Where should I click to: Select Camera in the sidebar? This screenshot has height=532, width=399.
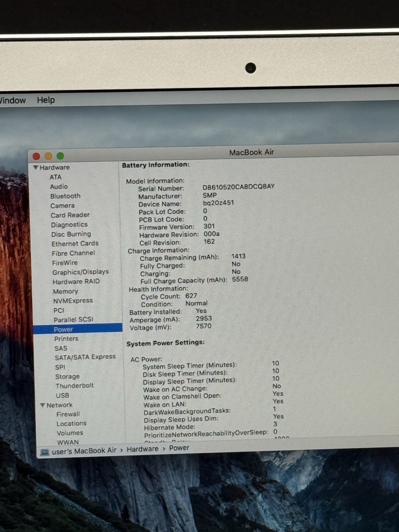coord(63,206)
